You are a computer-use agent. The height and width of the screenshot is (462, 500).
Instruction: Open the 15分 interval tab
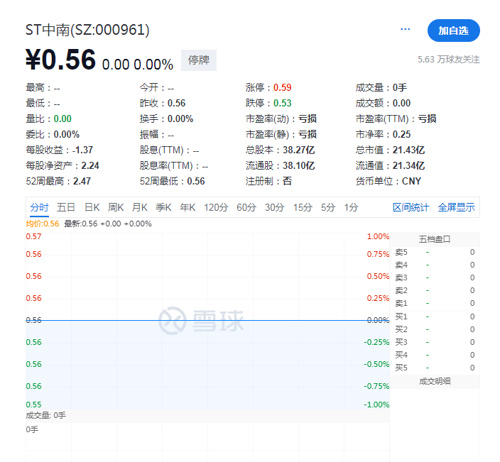point(303,208)
